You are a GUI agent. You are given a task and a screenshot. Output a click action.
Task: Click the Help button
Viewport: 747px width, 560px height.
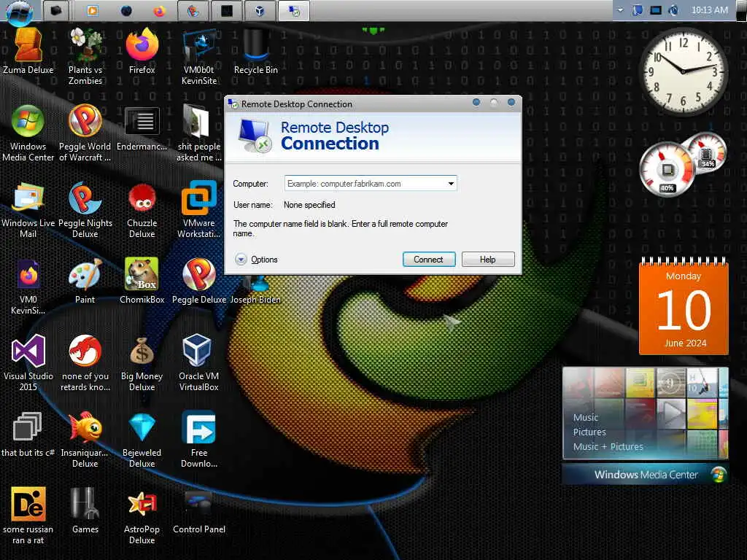[x=488, y=260]
